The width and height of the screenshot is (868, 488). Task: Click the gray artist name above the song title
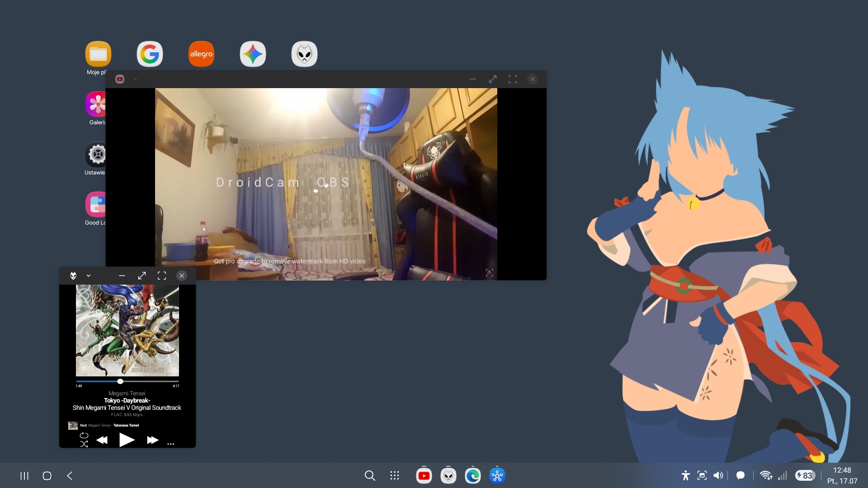click(127, 393)
